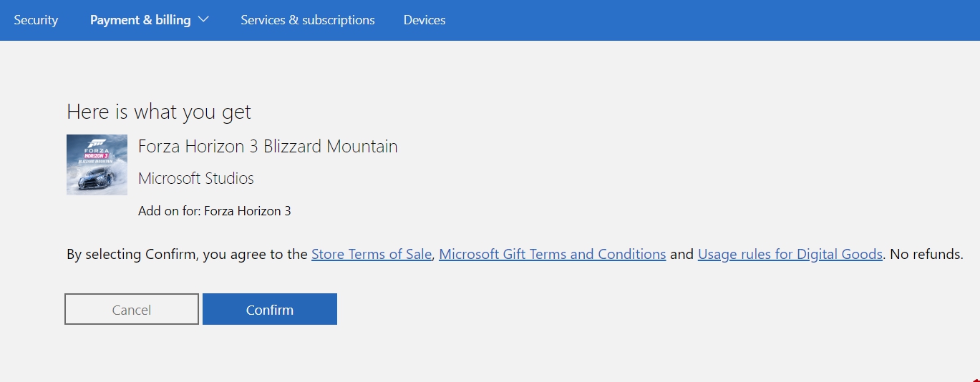Click the red icon in the bottom-right corner

tap(976, 380)
